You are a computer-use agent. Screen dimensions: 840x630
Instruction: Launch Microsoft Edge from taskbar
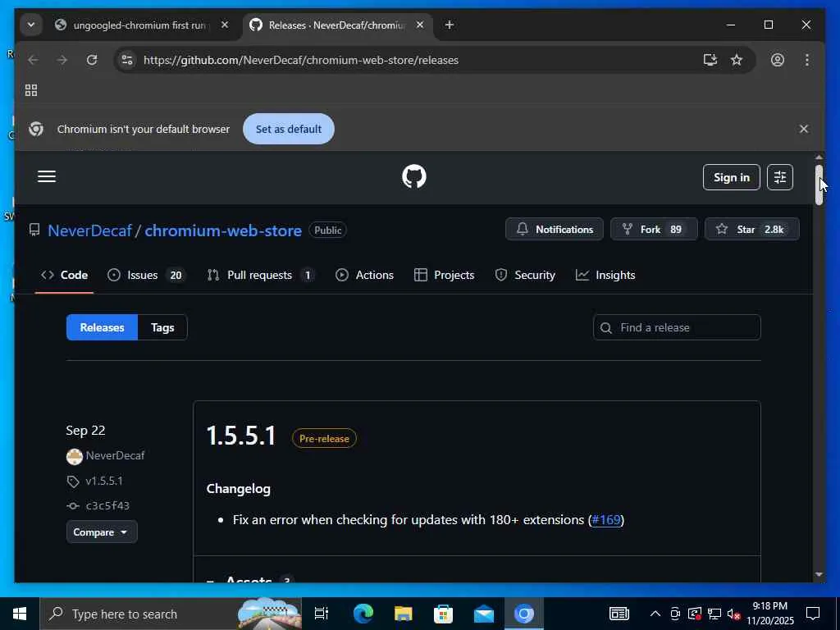(363, 614)
